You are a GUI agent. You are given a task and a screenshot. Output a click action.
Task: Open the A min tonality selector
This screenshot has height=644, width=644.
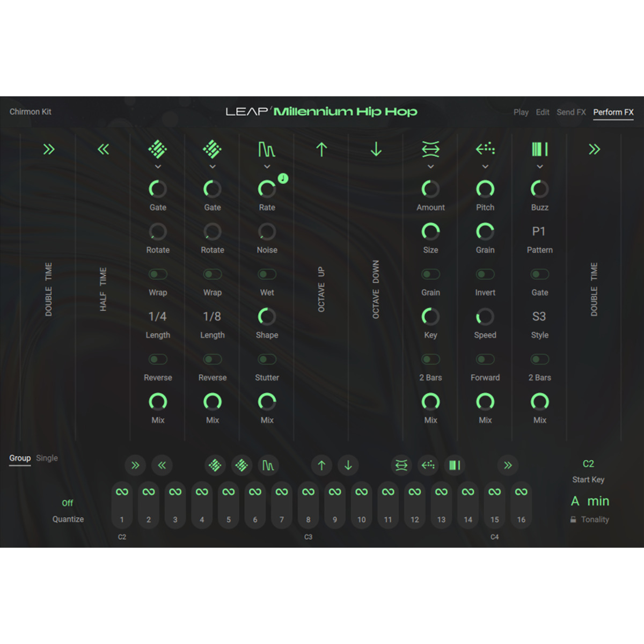coord(590,501)
